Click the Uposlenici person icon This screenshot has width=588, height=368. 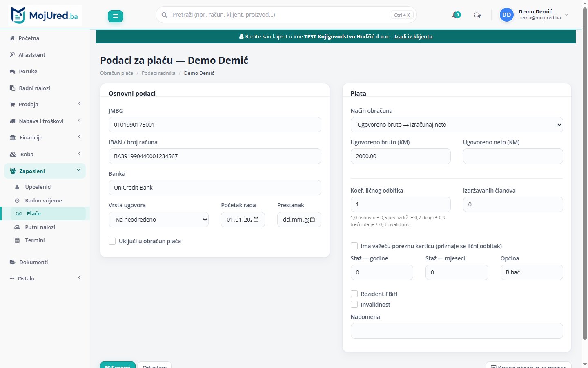pos(17,187)
